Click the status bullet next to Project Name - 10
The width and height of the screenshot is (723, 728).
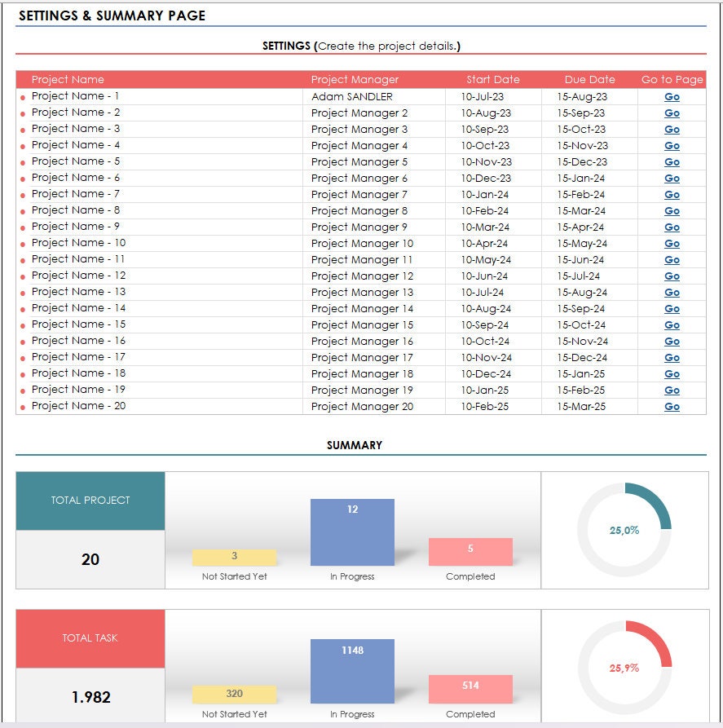click(23, 243)
